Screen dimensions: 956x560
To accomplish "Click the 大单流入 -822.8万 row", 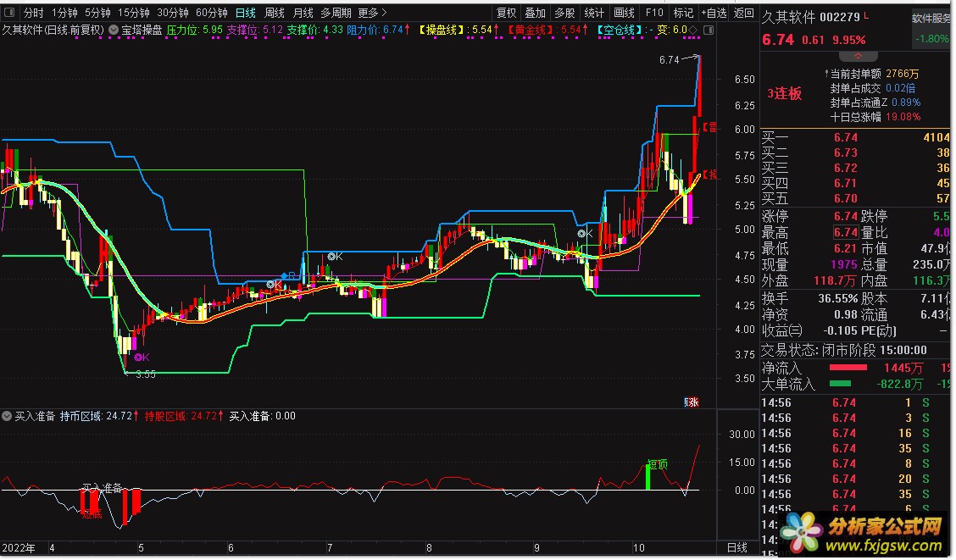I will coord(855,384).
